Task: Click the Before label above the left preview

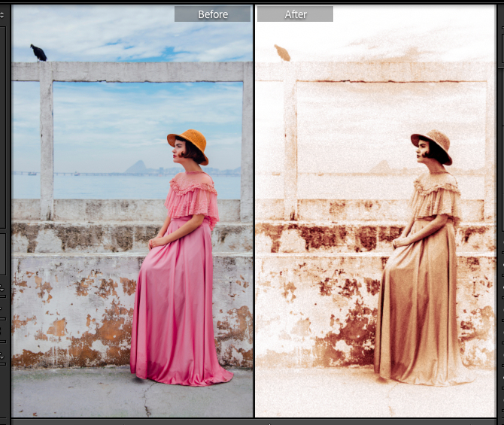Action: (x=213, y=14)
